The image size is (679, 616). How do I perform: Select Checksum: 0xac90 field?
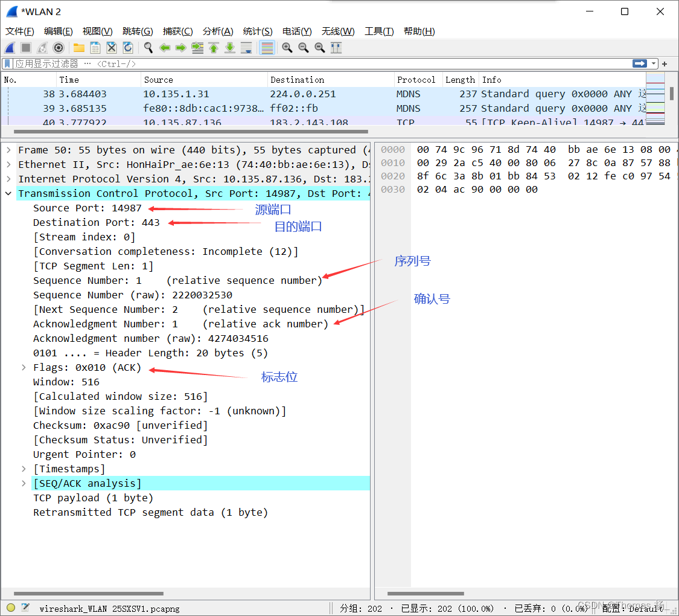tap(120, 425)
